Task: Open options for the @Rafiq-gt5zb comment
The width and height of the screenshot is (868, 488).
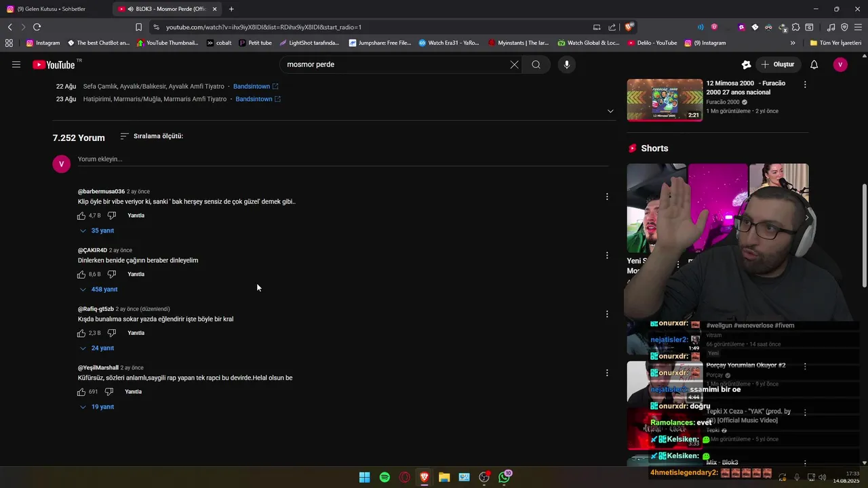Action: tap(607, 314)
